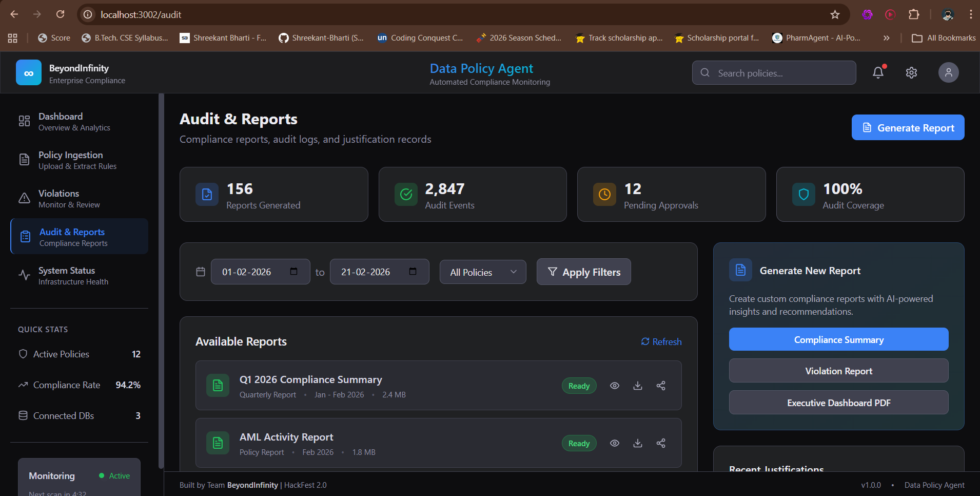Screen dimensions: 980x496
Task: Expand the All Policies dropdown
Action: coord(483,272)
